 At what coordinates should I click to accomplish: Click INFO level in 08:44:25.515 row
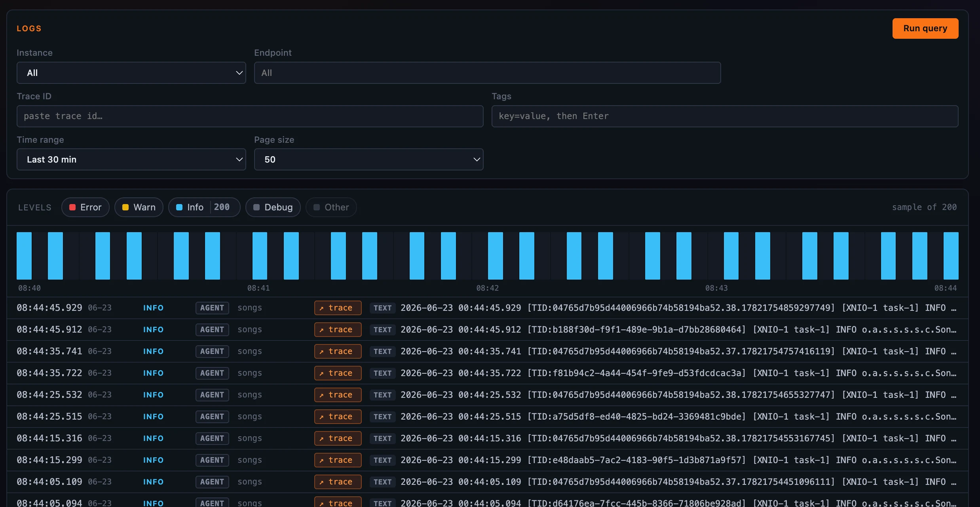pos(153,417)
